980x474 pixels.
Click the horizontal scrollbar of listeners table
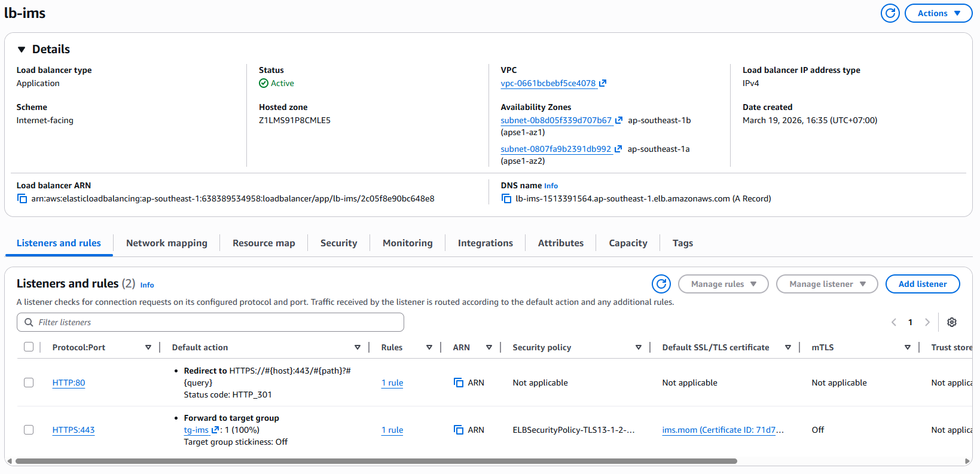click(x=376, y=461)
